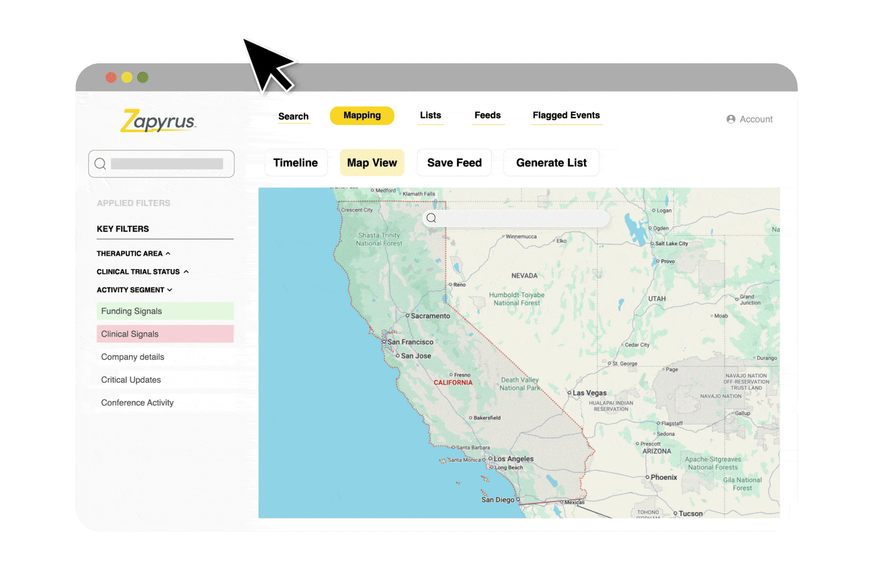
Task: Switch to the Flagged Events tab
Action: point(566,115)
